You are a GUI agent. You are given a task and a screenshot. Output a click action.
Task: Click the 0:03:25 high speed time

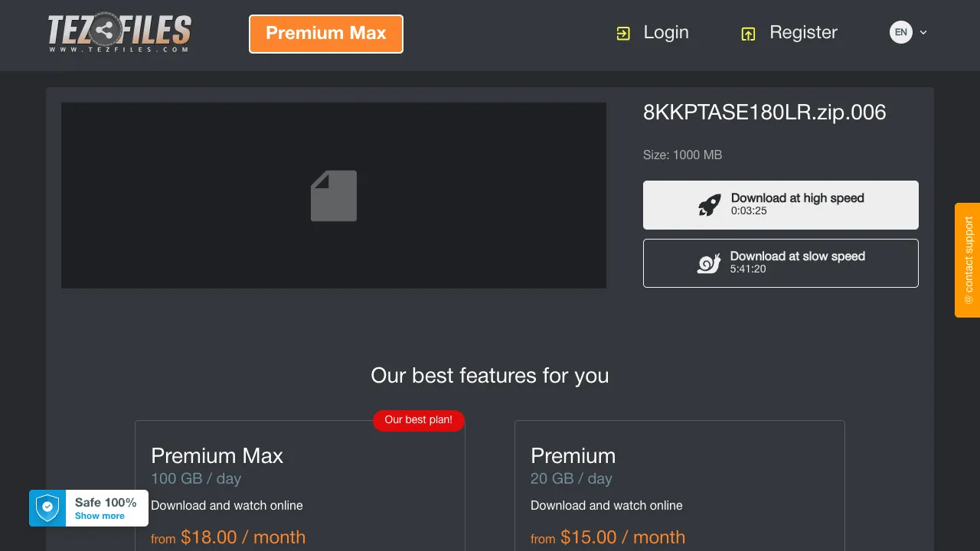(x=749, y=210)
